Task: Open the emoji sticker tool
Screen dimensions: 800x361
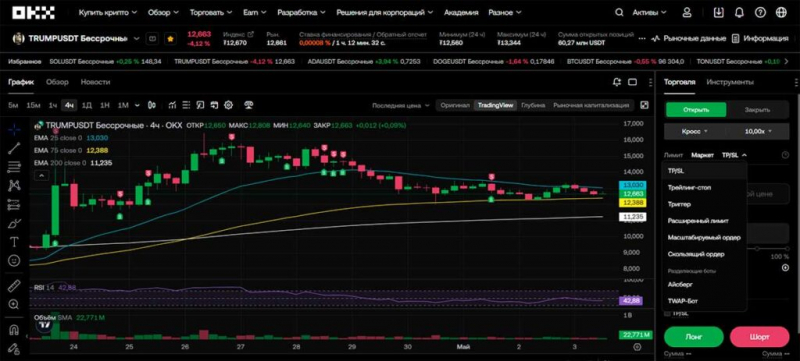Action: click(14, 261)
